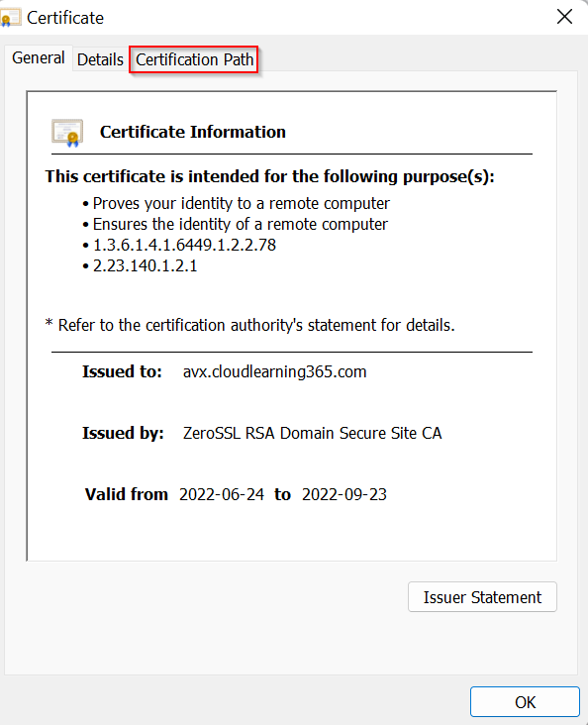Click the certification authority's statement note

point(250,326)
